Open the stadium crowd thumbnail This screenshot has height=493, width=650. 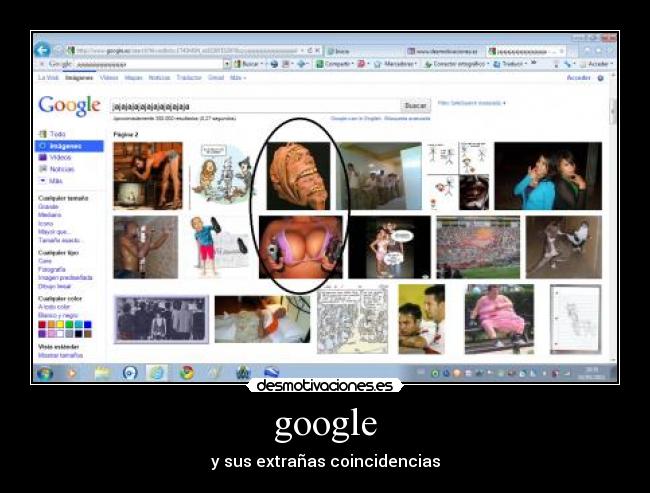coord(478,247)
